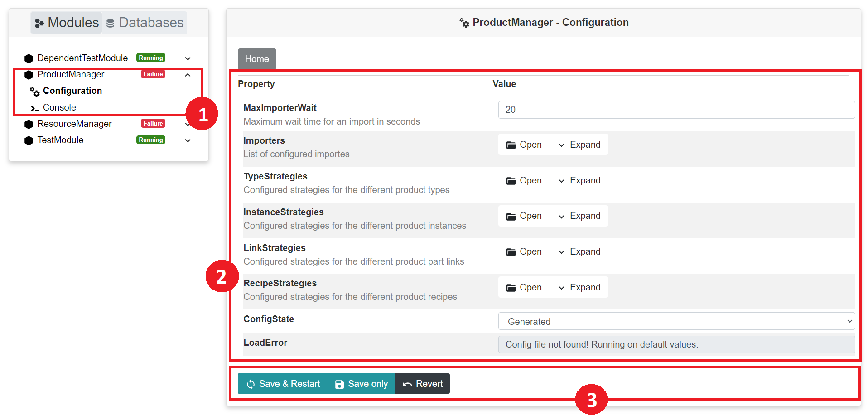Viewport: 868px width, 420px height.
Task: Click the Console prompt icon
Action: 34,108
